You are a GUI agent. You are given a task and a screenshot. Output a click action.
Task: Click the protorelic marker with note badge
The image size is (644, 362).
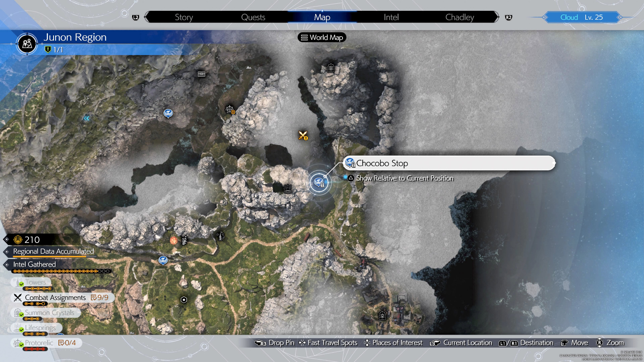click(230, 109)
